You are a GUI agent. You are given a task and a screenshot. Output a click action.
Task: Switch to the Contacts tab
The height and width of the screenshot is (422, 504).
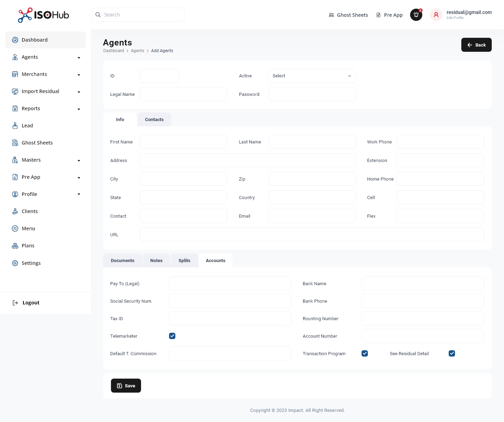click(154, 119)
